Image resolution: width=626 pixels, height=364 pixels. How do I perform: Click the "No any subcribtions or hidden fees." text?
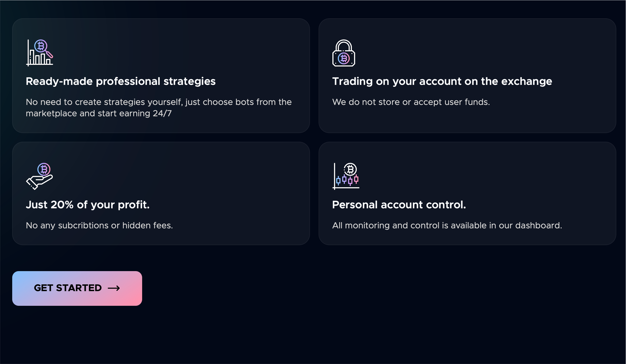point(99,225)
